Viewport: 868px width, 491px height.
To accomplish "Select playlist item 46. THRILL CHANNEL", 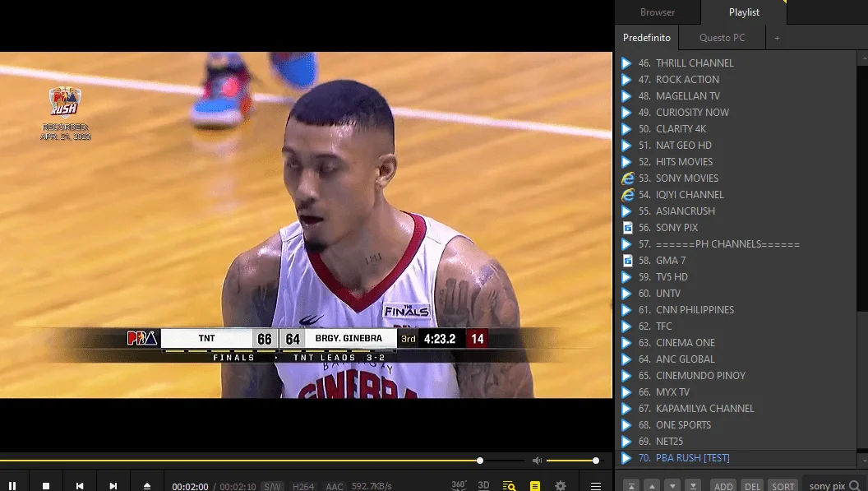I will pos(737,63).
